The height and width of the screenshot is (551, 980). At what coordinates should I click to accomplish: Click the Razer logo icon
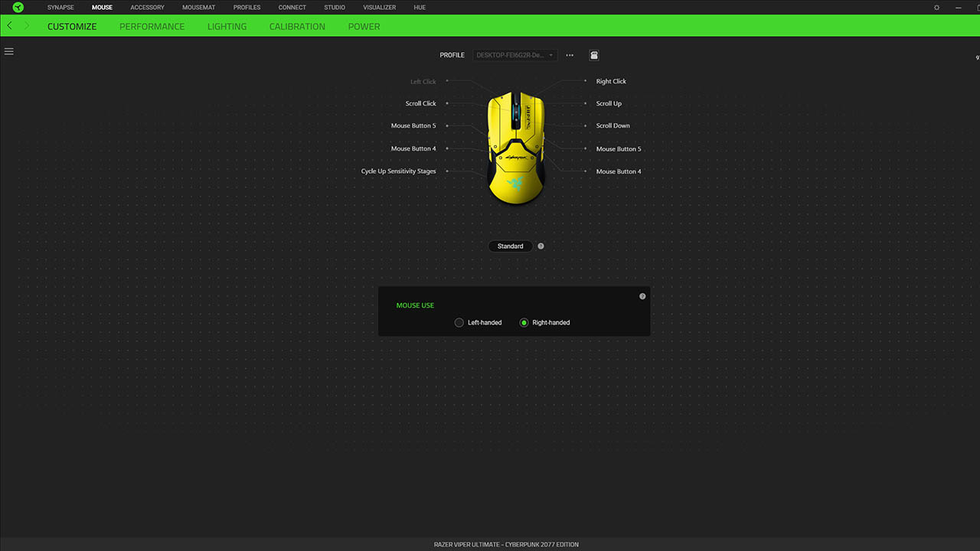[x=18, y=7]
